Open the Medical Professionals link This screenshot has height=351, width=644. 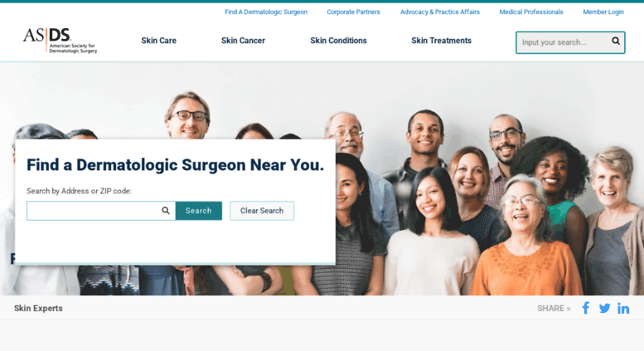pos(531,12)
